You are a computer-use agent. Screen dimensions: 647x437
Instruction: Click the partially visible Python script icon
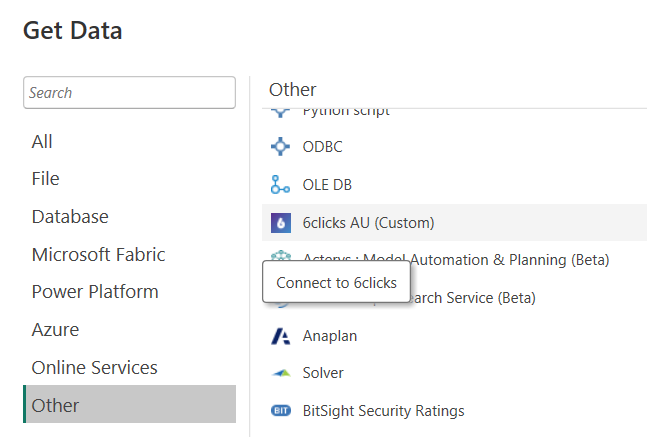click(x=281, y=112)
